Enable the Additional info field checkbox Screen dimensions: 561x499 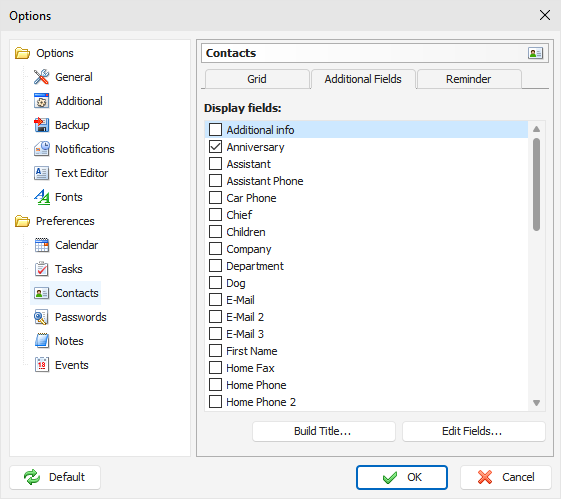coord(215,129)
